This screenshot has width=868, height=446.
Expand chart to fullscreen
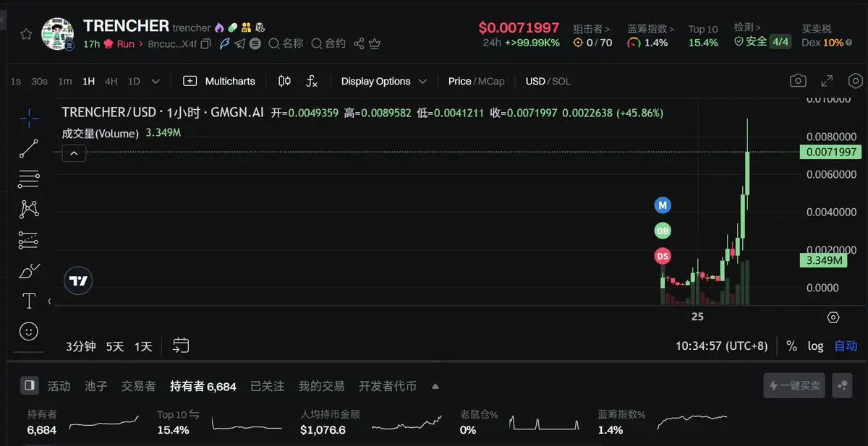coord(827,81)
